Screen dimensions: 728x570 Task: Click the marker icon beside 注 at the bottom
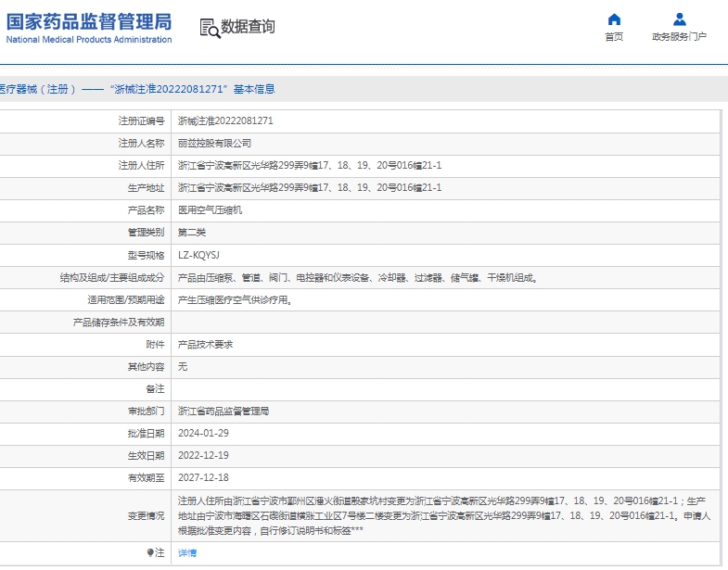tap(150, 552)
